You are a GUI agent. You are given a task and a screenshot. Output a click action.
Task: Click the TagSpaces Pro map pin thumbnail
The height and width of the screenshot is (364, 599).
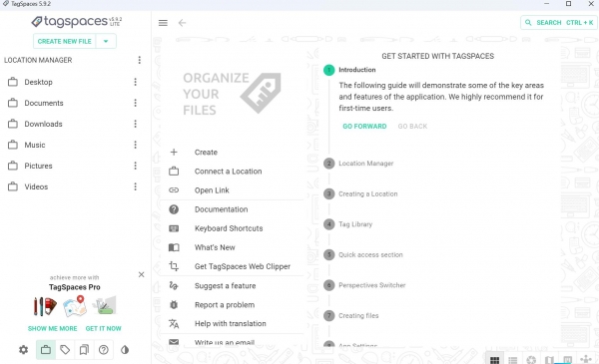(x=75, y=306)
